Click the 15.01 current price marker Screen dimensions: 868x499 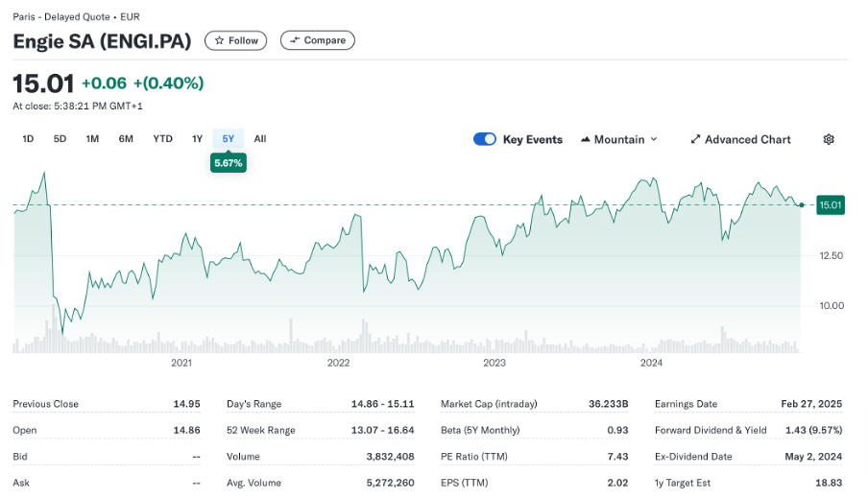830,204
